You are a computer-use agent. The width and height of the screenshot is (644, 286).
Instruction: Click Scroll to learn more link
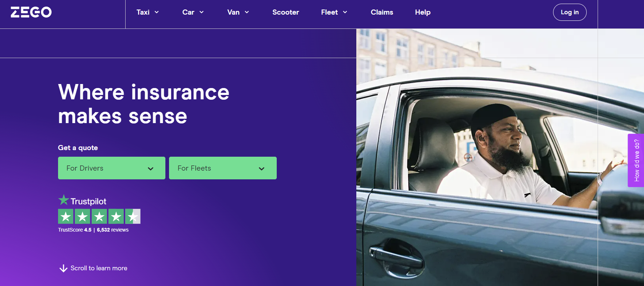pyautogui.click(x=99, y=268)
